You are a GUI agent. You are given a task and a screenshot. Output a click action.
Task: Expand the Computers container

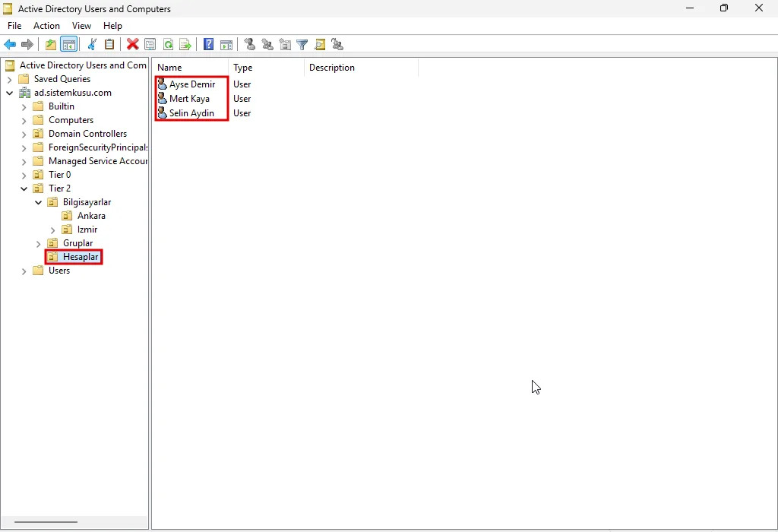coord(24,121)
